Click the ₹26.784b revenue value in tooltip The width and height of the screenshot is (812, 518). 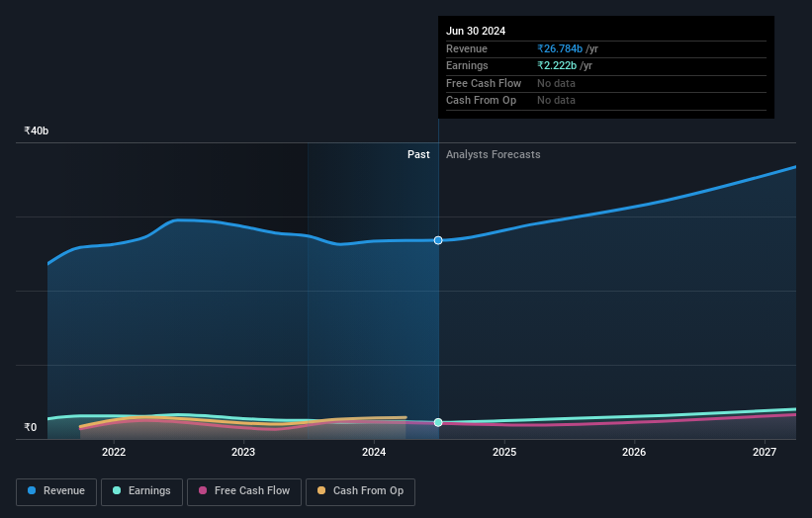560,48
